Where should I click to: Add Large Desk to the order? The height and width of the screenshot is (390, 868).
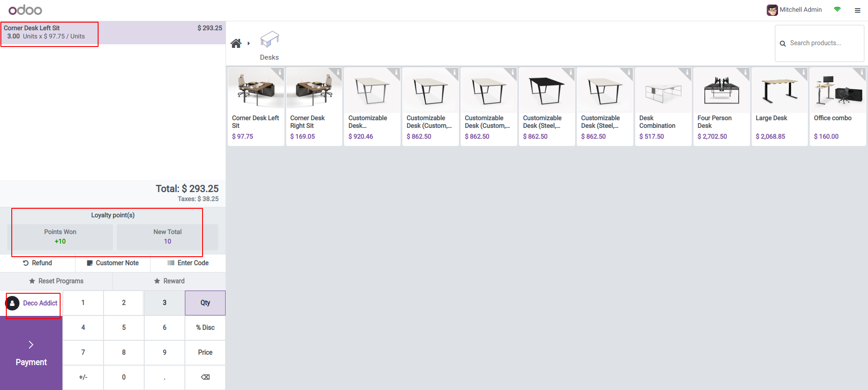point(779,107)
